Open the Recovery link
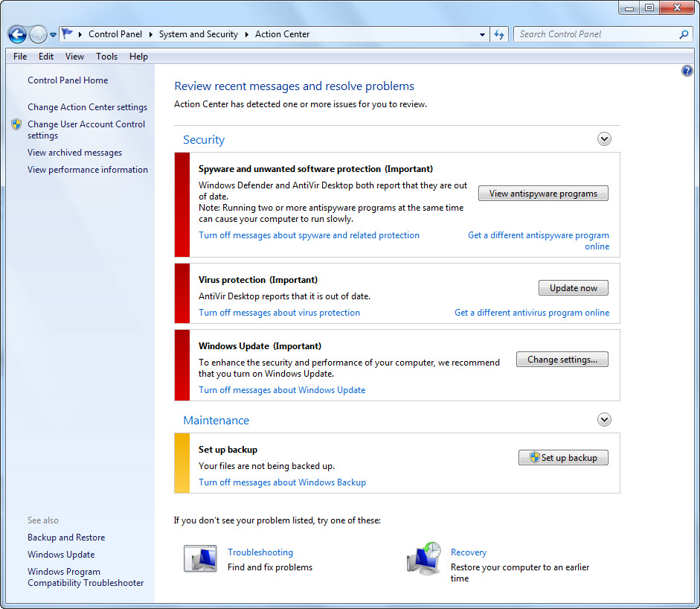The height and width of the screenshot is (609, 700). coord(469,552)
